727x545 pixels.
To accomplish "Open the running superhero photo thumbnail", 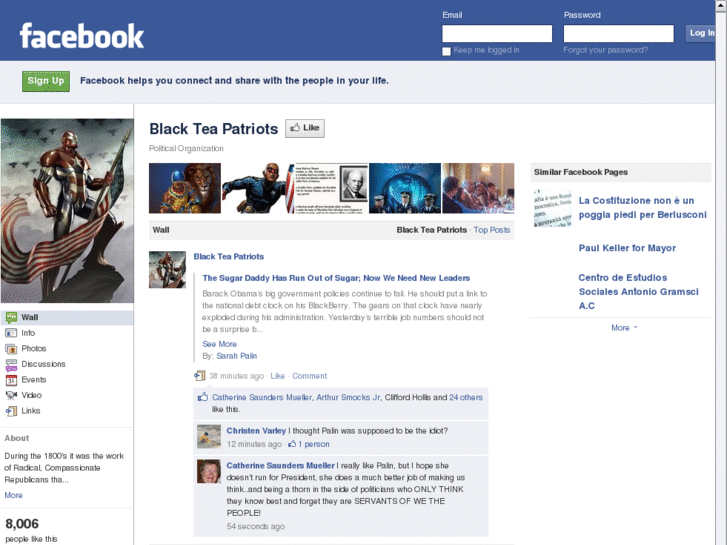I will tap(258, 188).
